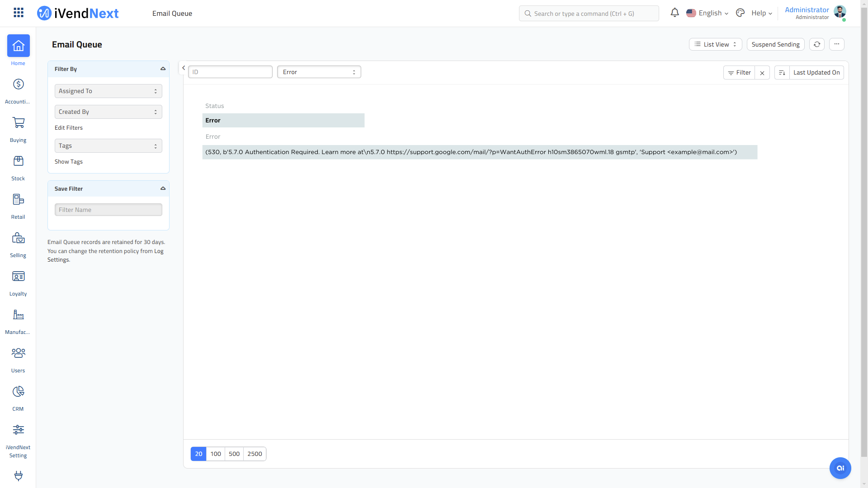This screenshot has height=488, width=868.
Task: Click the refresh icon button
Action: click(x=817, y=44)
